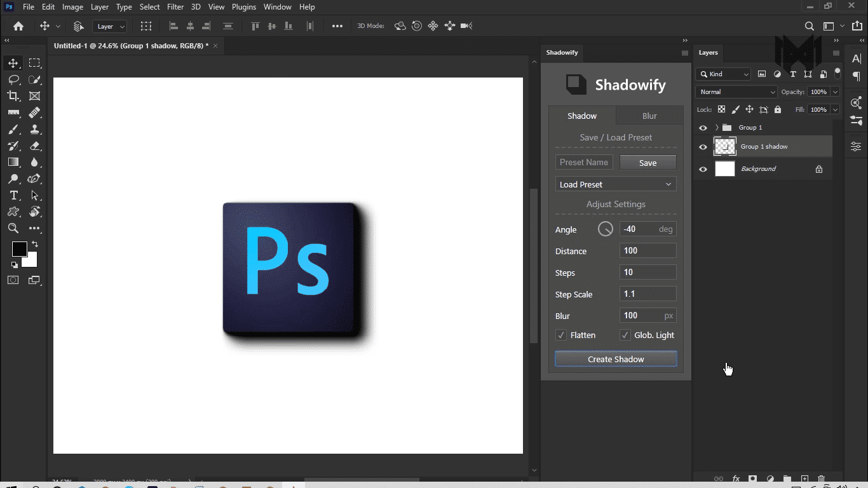Viewport: 868px width, 488px height.
Task: Toggle lock transparent pixels
Action: [x=721, y=109]
